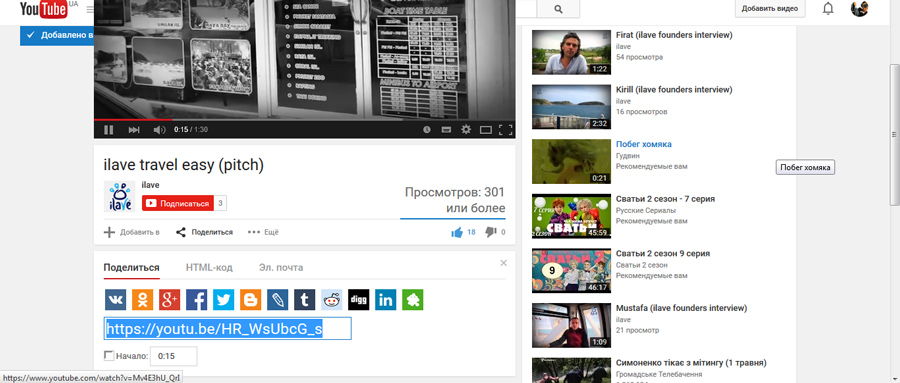Image resolution: width=900 pixels, height=383 pixels.
Task: Open player settings gear
Action: click(x=466, y=130)
